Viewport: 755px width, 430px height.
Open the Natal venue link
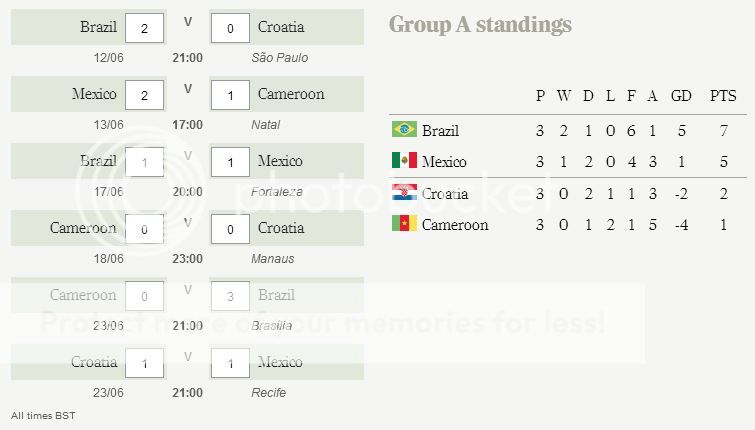[266, 125]
